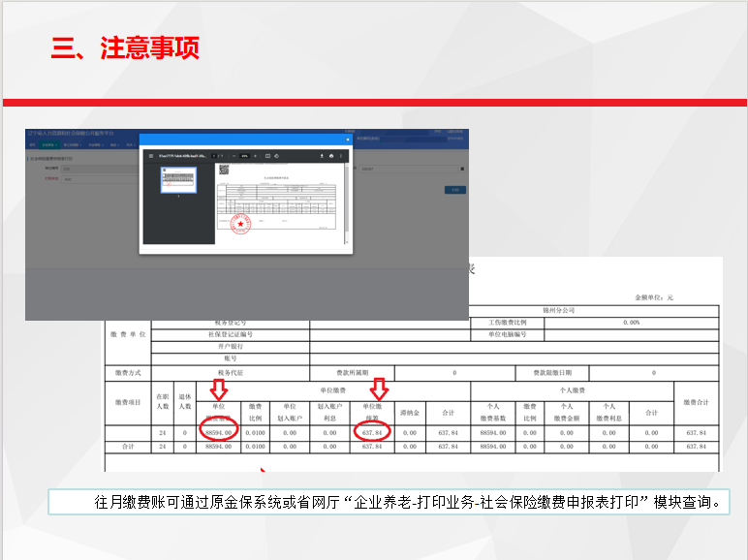Click the 缴费方式 label cell
Viewport: 748px width, 560px height.
[x=128, y=373]
